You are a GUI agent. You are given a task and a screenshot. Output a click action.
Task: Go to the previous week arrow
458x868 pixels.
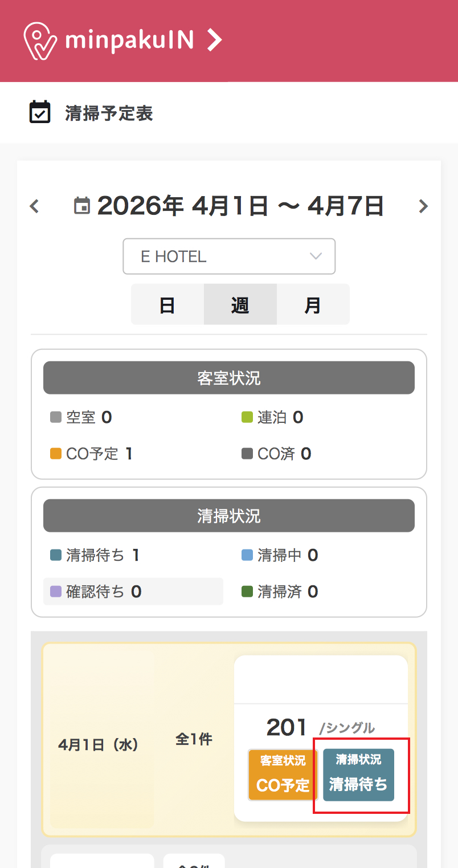click(34, 206)
